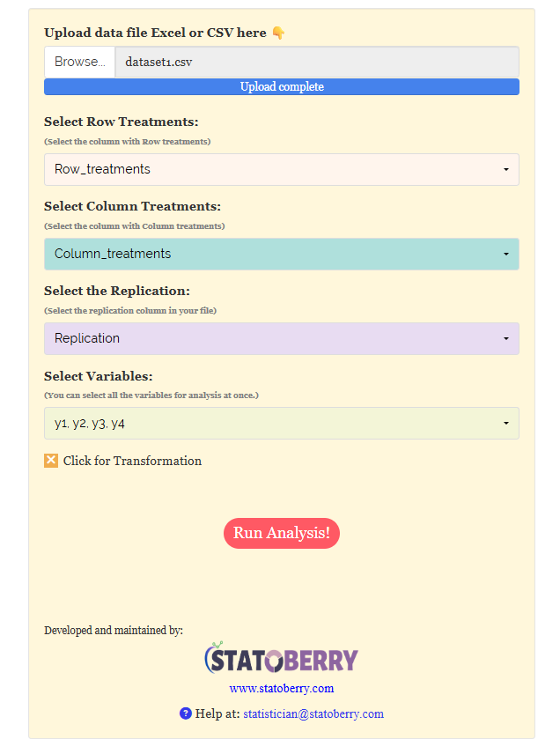Click the statistician@statoberry.com email link

click(313, 714)
